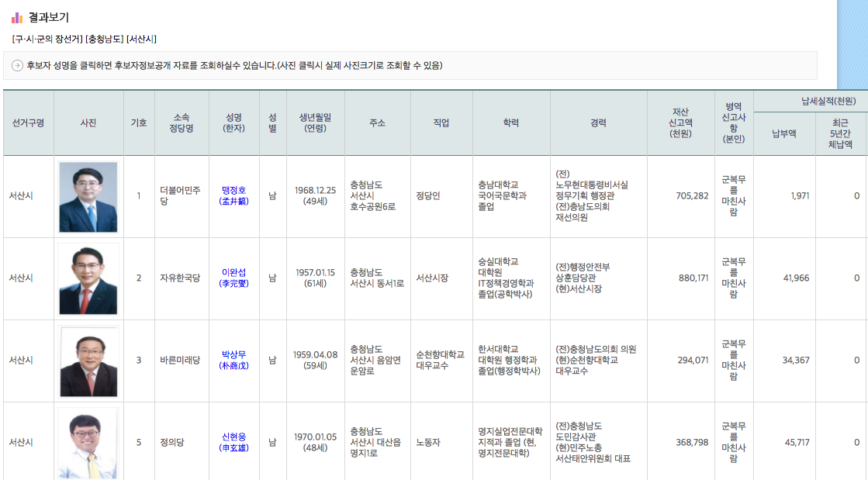Screen dimensions: 868x480
Task: Click the 직업 column header
Action: click(441, 123)
